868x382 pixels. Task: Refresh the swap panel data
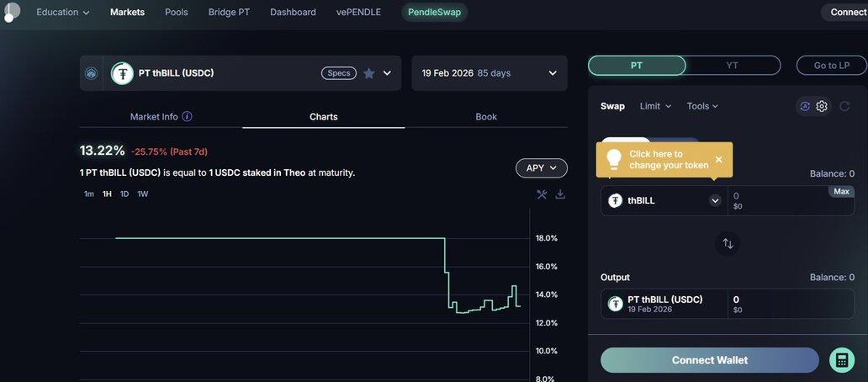844,106
